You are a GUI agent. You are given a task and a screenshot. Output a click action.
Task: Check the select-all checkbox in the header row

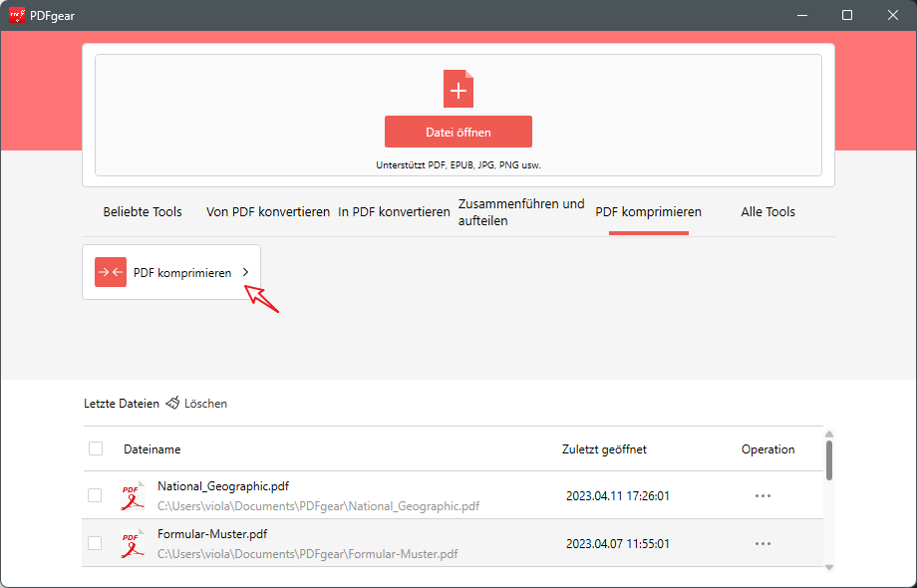pos(95,448)
